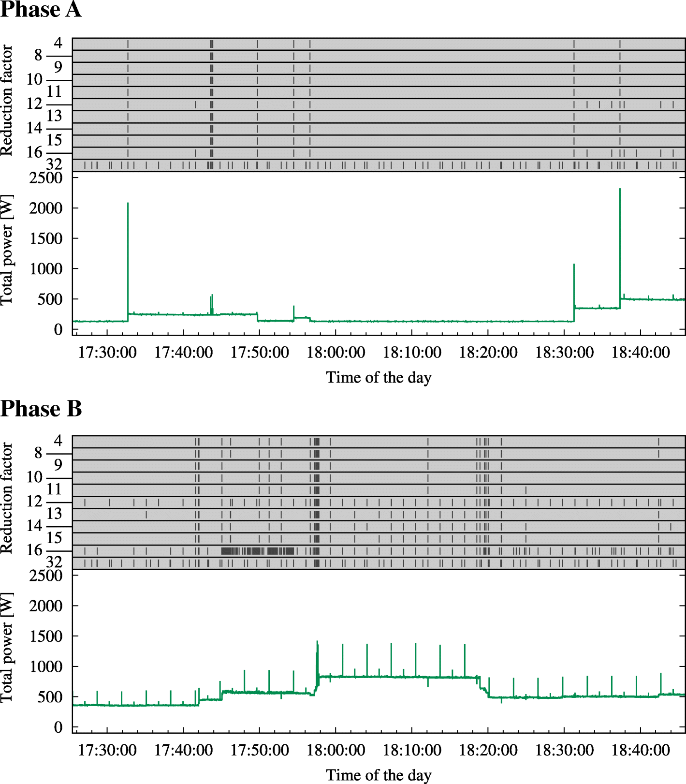Choose the 0 power tick in Phase B
The width and height of the screenshot is (686, 784).
(58, 727)
